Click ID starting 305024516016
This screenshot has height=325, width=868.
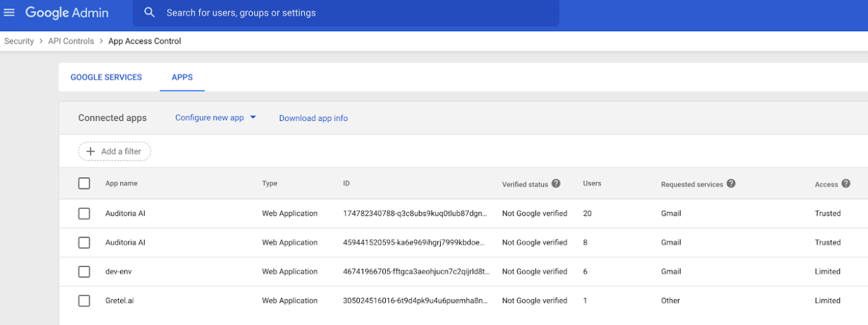pos(415,301)
